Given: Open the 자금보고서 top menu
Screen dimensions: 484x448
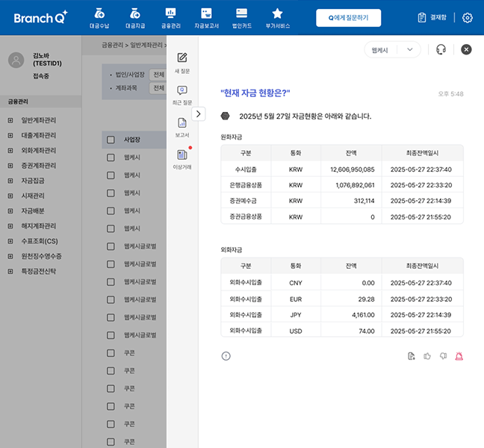Looking at the screenshot, I should point(206,17).
